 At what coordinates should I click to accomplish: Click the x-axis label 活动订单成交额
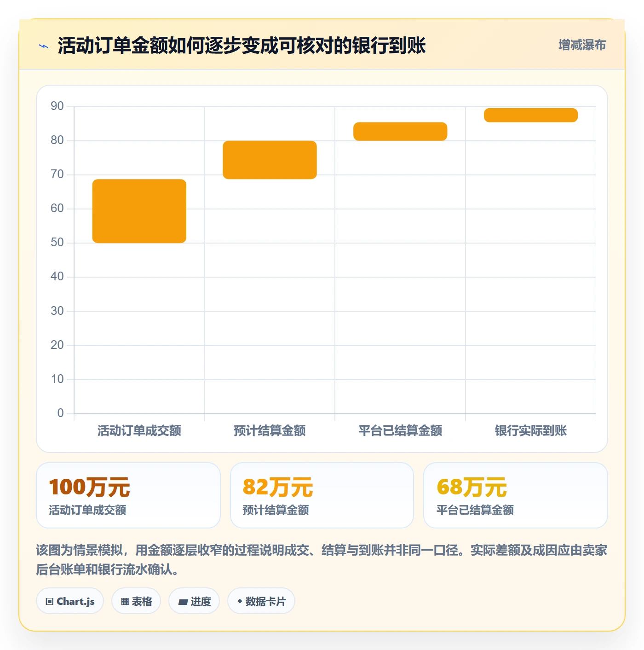tap(139, 431)
